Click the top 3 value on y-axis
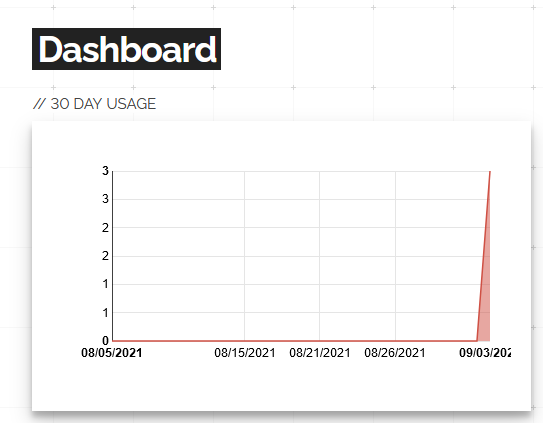 pyautogui.click(x=105, y=171)
